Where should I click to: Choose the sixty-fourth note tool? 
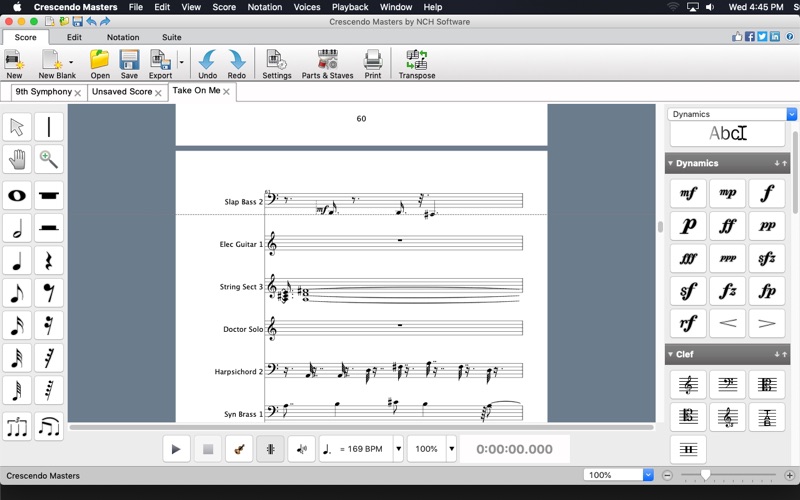(17, 390)
